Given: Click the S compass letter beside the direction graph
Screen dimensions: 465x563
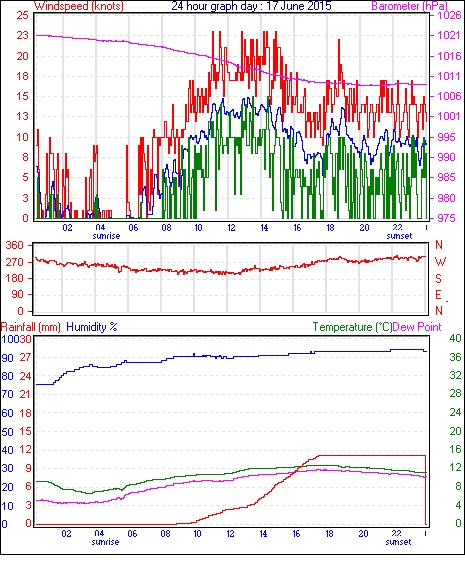Looking at the screenshot, I should 438,279.
